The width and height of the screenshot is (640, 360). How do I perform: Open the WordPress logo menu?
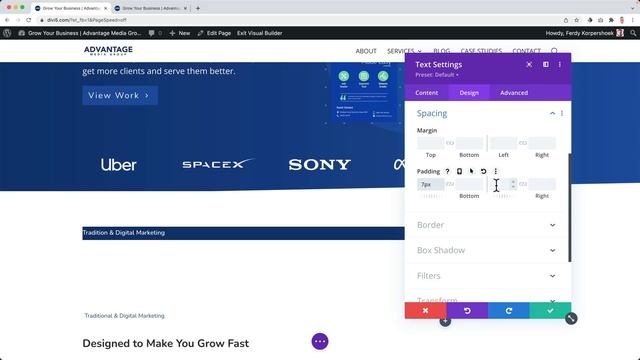pos(7,33)
